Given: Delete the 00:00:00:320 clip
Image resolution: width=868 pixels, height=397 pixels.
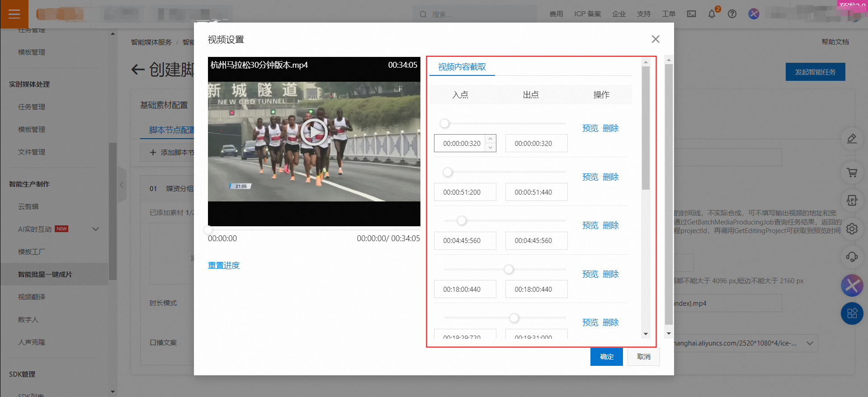Looking at the screenshot, I should pos(611,128).
